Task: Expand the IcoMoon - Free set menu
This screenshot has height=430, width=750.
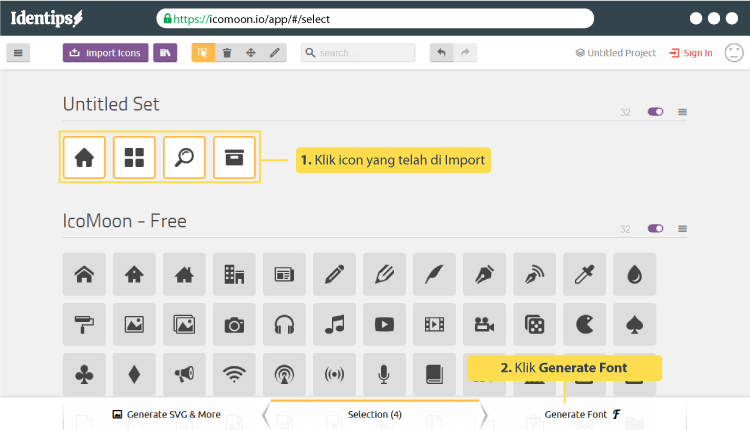Action: (682, 229)
